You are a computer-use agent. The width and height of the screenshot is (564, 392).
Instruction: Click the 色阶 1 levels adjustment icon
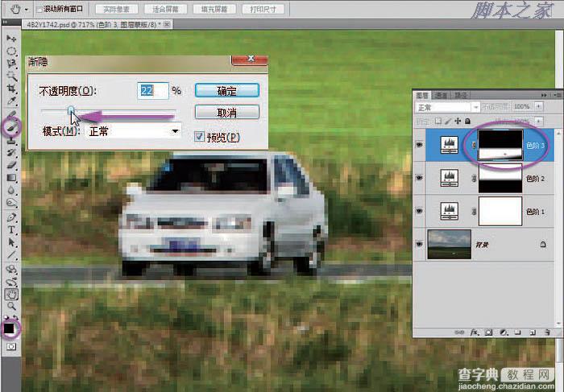[450, 211]
